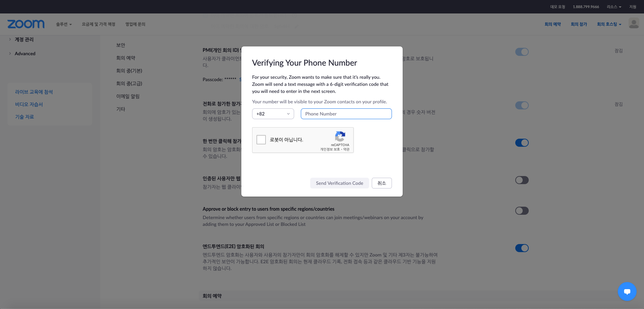
Task: Check the 로봇이 아닙니다 checkbox
Action: (261, 140)
